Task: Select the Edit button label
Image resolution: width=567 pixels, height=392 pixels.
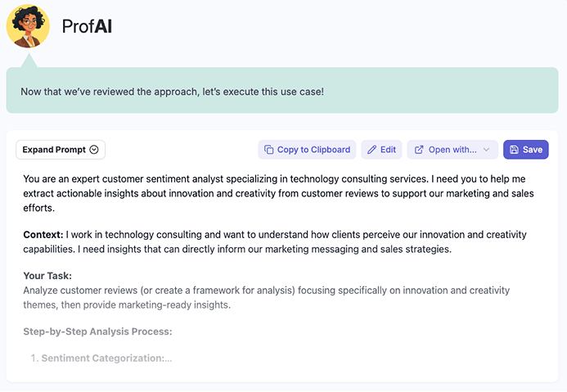Action: pos(388,150)
